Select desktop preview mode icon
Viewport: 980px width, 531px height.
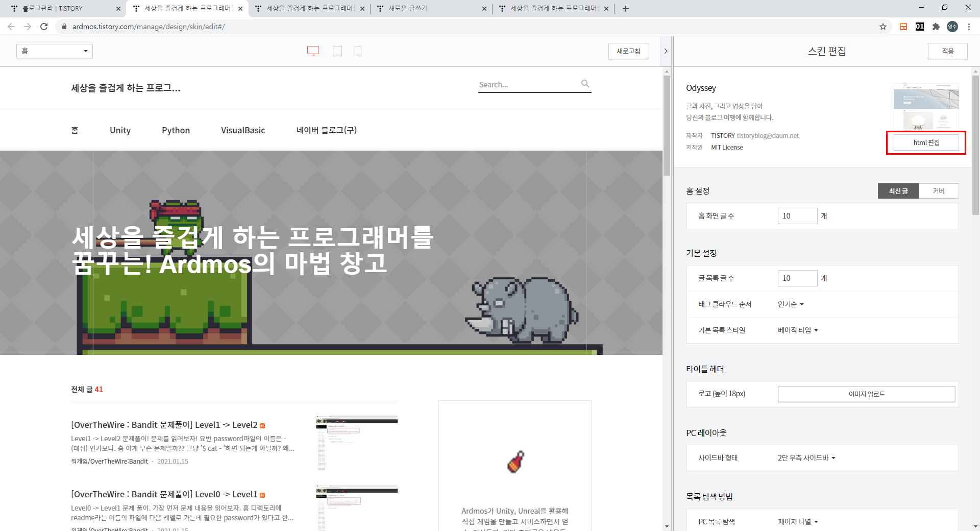pos(313,51)
